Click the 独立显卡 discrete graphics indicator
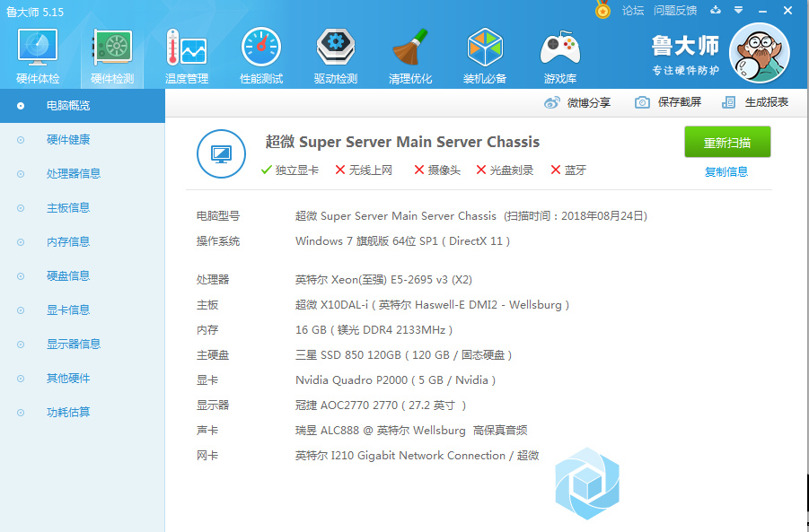The height and width of the screenshot is (532, 809). pyautogui.click(x=290, y=170)
